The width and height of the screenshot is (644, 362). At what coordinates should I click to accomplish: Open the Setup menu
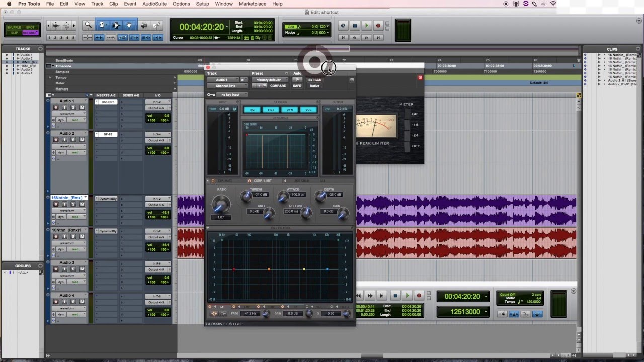[x=202, y=4]
